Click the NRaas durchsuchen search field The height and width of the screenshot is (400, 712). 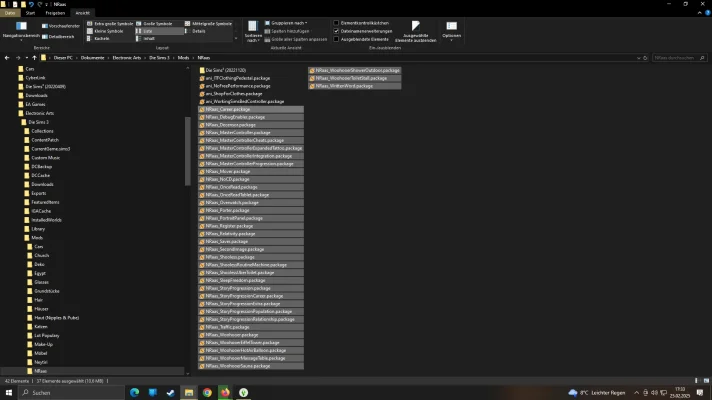[680, 58]
